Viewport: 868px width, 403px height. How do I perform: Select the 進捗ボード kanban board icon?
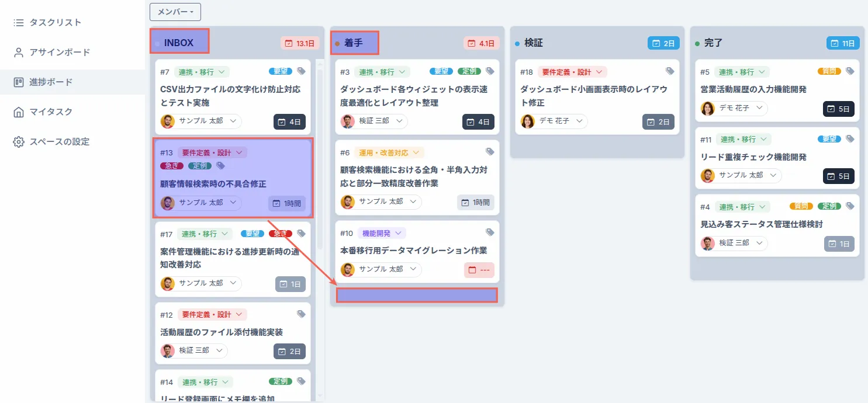[18, 82]
